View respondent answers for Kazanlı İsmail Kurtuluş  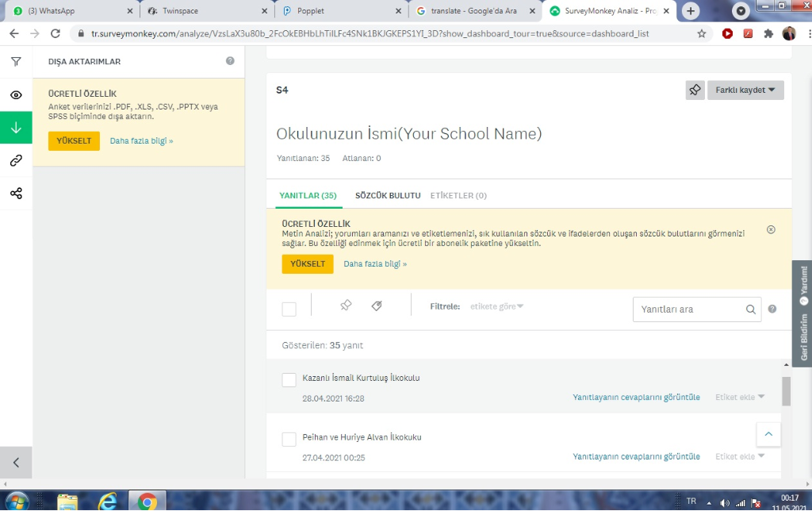point(636,397)
